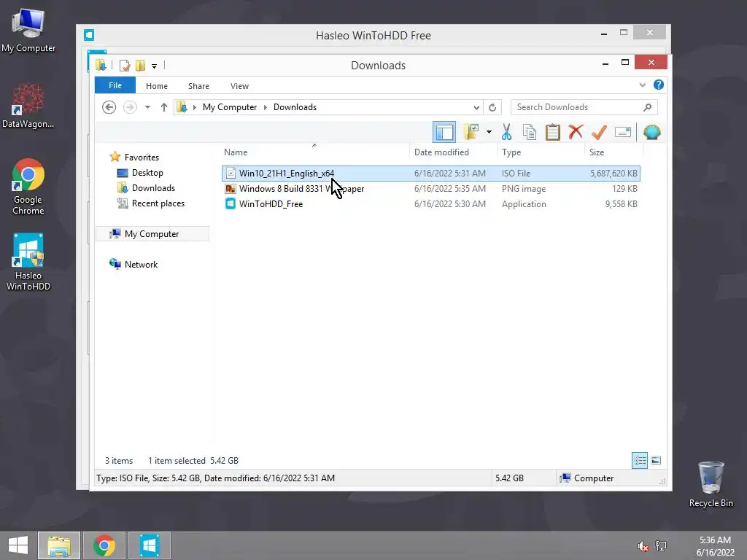The height and width of the screenshot is (560, 747).
Task: Open the File tab
Action: pyautogui.click(x=115, y=85)
